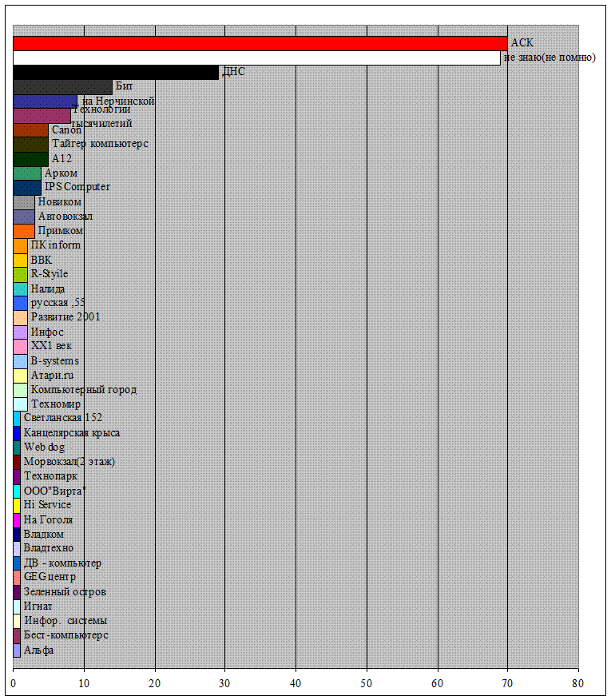Image resolution: width=611 pixels, height=700 pixels.
Task: Click the axis value 60
Action: coord(438,683)
